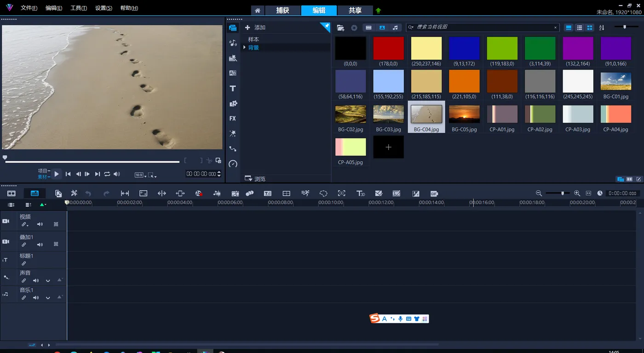Fit project in timeline window

click(x=589, y=193)
